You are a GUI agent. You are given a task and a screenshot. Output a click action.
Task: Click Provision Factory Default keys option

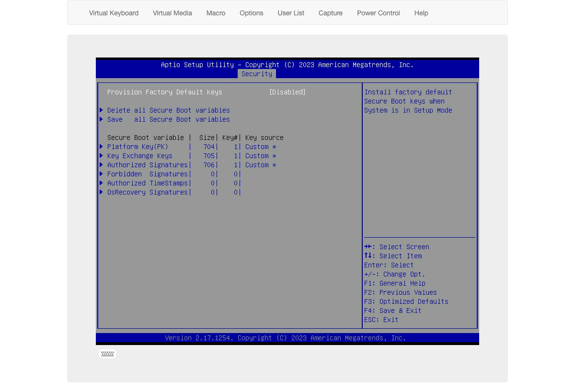coord(165,92)
